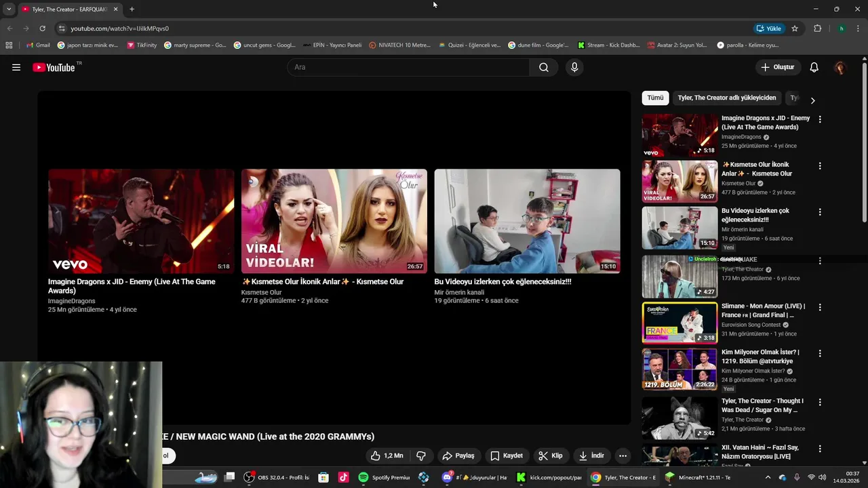Switch to the Tyler, The Creator browser tab

69,9
